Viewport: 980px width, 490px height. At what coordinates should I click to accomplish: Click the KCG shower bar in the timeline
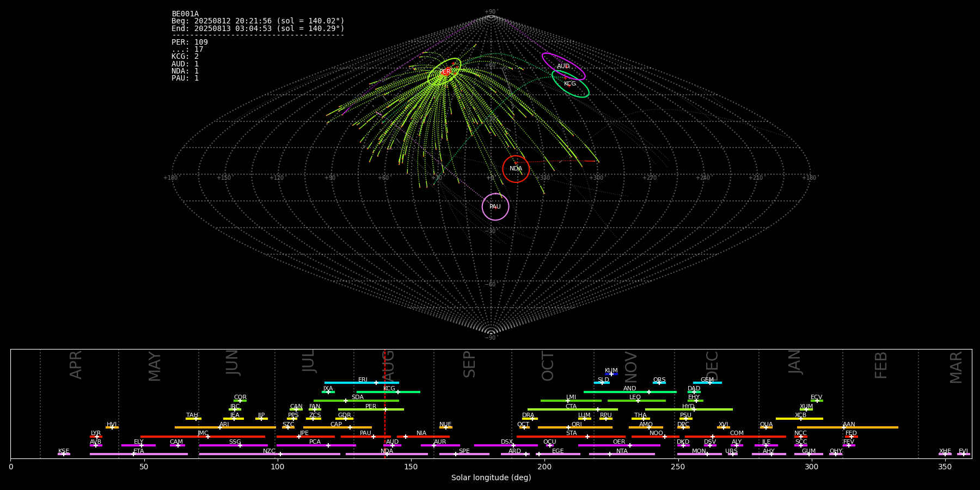pyautogui.click(x=388, y=391)
